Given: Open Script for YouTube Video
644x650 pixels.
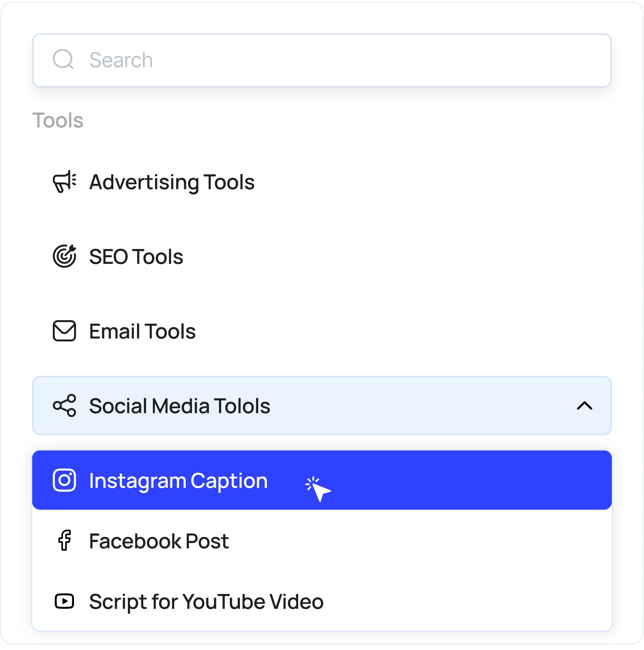Looking at the screenshot, I should click(206, 602).
